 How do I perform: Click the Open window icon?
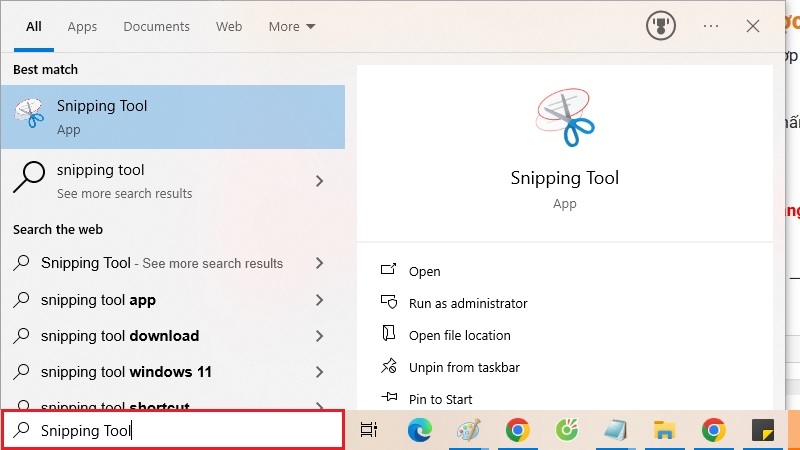click(388, 269)
